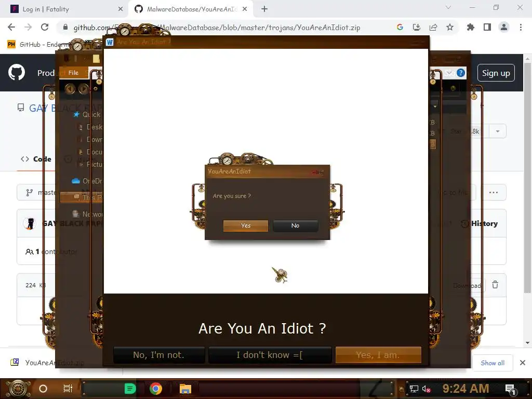Open the Code tab on GitHub
This screenshot has width=532, height=399.
(36, 159)
